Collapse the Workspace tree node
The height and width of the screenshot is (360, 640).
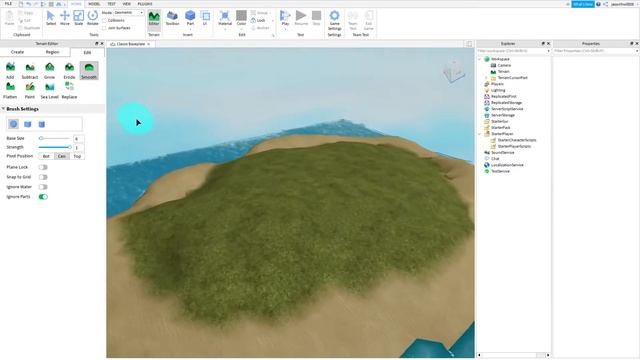[x=480, y=59]
